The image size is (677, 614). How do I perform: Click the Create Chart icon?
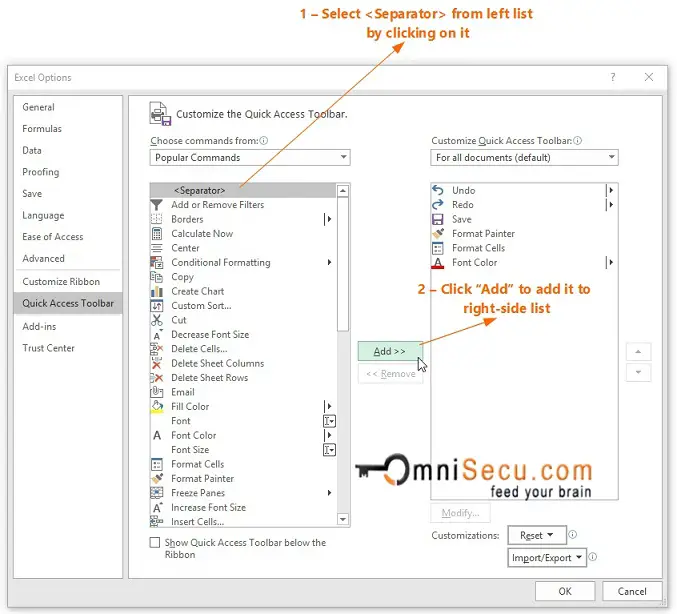pyautogui.click(x=156, y=291)
